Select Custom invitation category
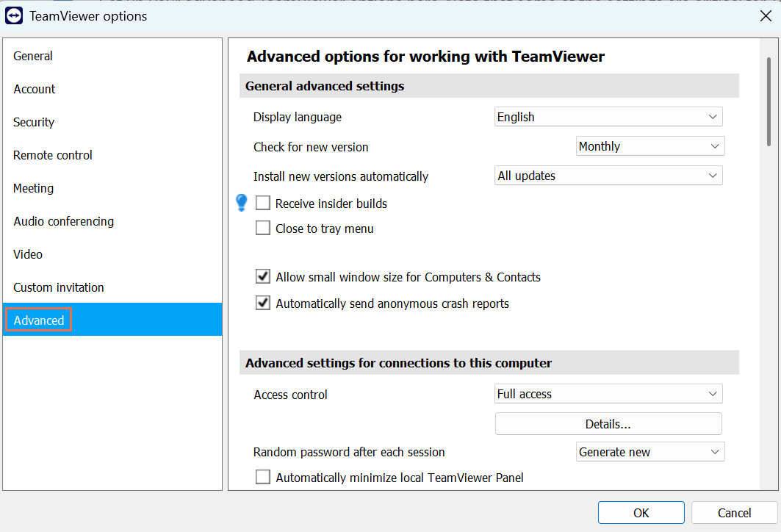The height and width of the screenshot is (532, 781). [112, 287]
